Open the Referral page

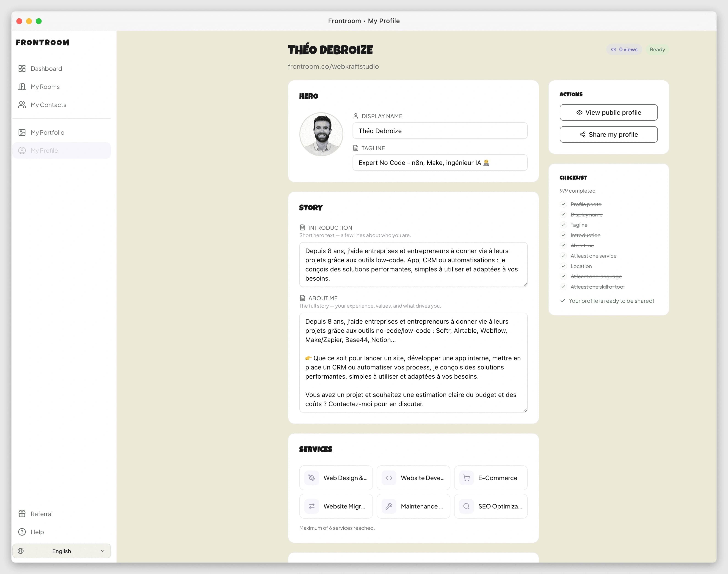pos(61,514)
